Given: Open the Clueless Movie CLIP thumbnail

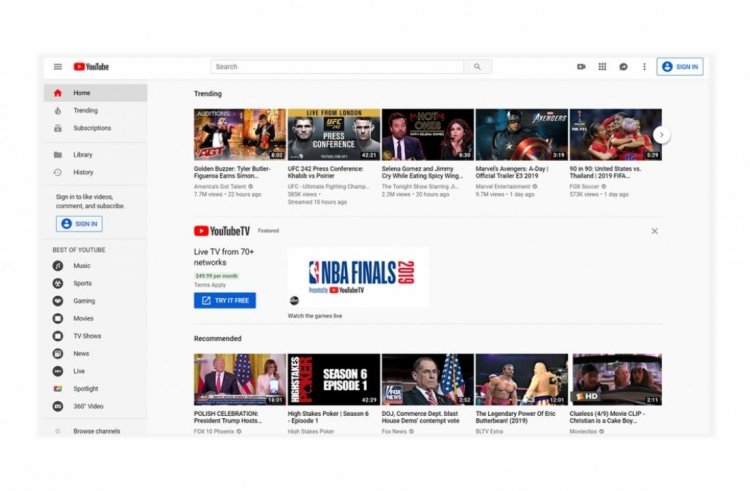Looking at the screenshot, I should pos(616,379).
